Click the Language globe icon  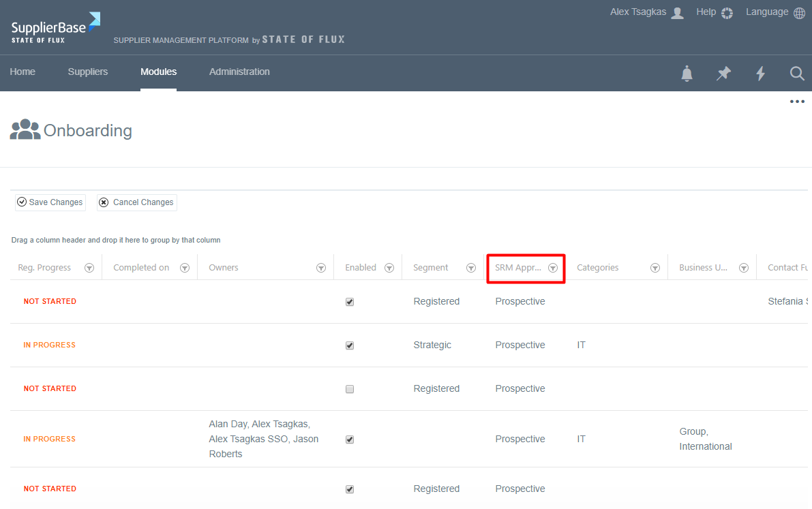coord(799,13)
